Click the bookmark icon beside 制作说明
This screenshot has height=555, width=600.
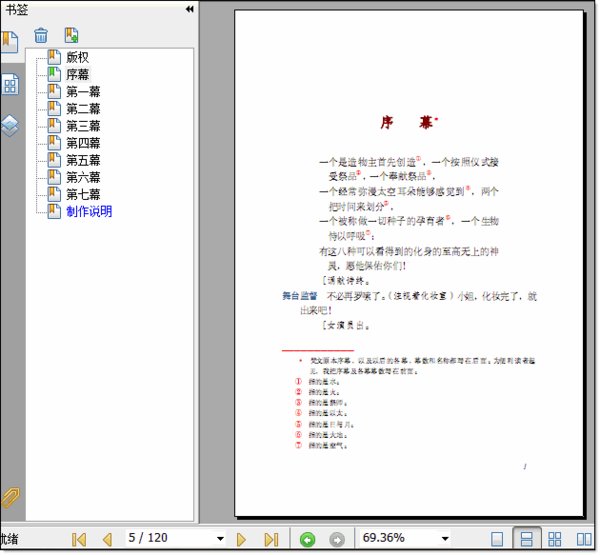point(54,211)
